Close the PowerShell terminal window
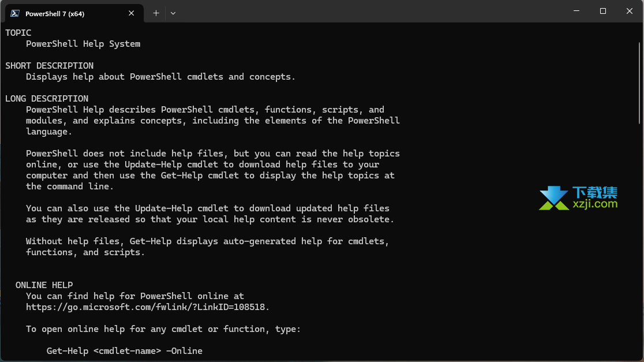 click(x=629, y=11)
